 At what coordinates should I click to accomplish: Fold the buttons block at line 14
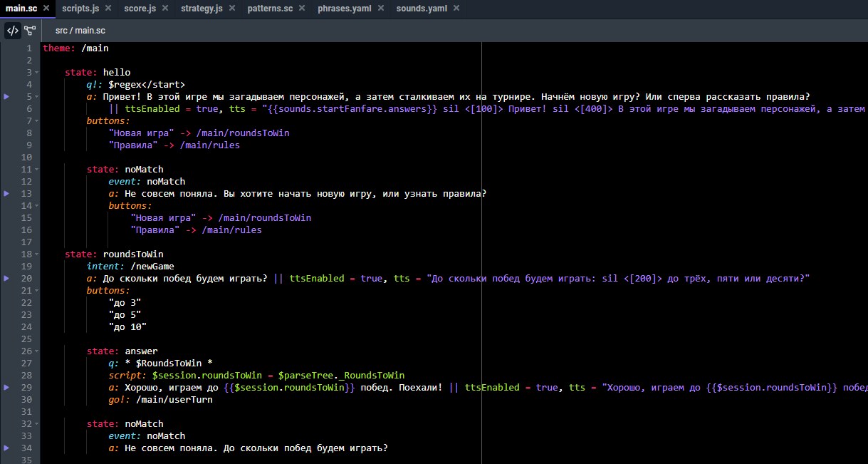point(37,206)
